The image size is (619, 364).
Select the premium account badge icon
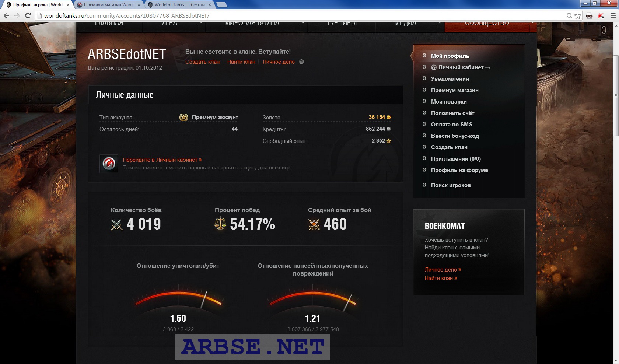(x=183, y=117)
